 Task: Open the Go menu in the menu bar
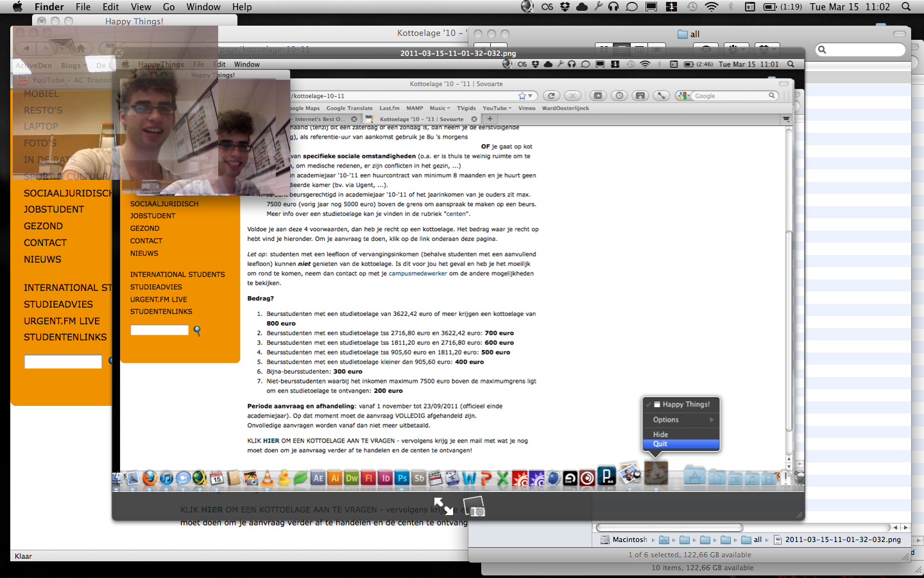coord(169,7)
